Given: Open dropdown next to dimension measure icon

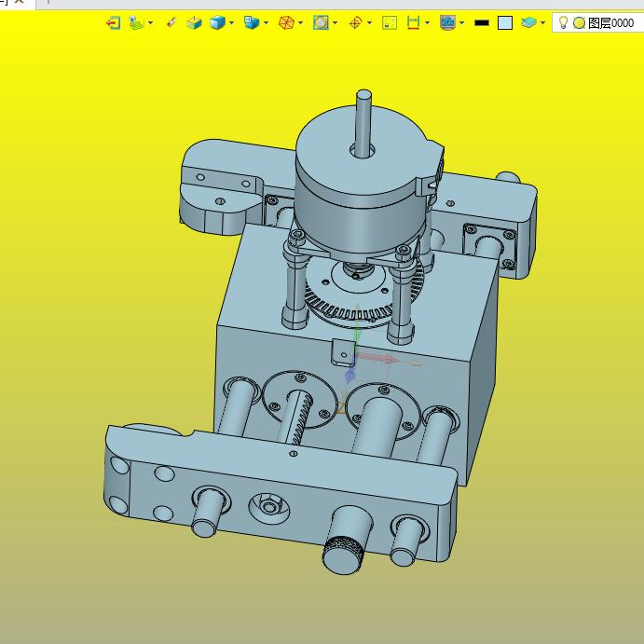Looking at the screenshot, I should point(427,22).
